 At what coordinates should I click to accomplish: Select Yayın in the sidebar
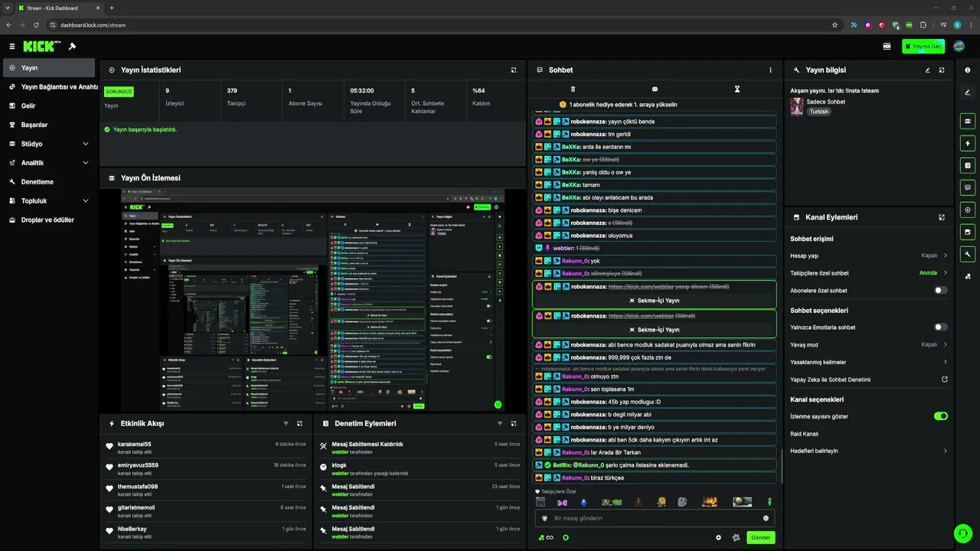pos(49,68)
